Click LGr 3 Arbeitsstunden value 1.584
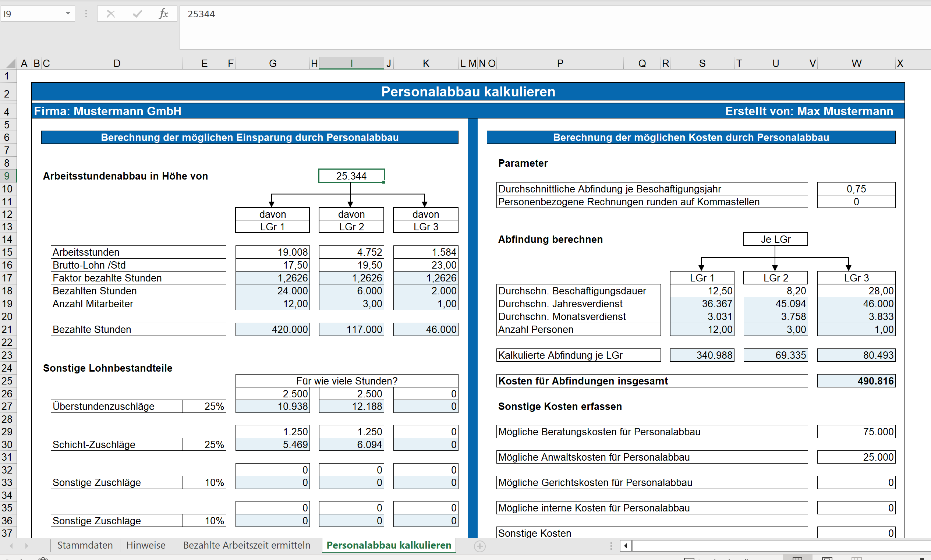Image resolution: width=931 pixels, height=560 pixels. point(426,252)
